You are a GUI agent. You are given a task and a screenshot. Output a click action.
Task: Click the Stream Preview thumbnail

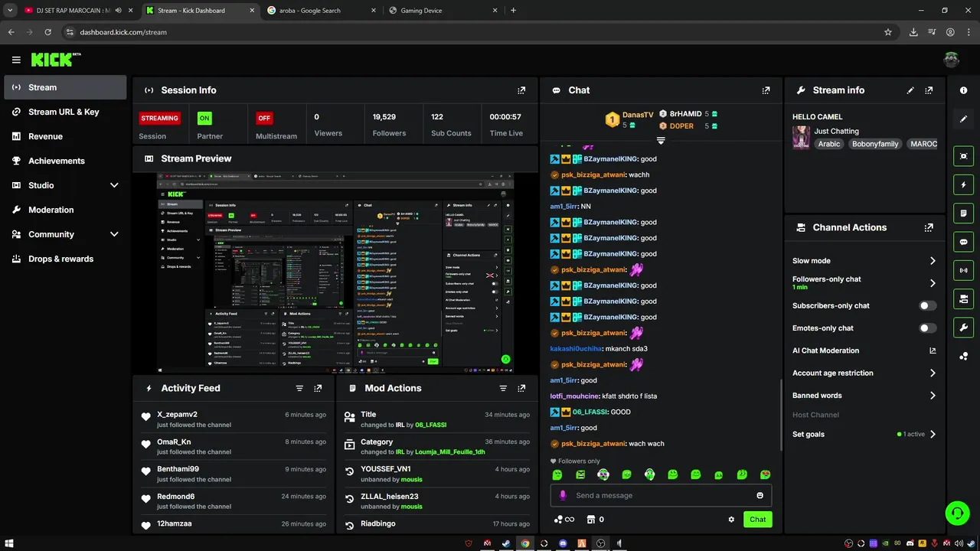point(335,273)
